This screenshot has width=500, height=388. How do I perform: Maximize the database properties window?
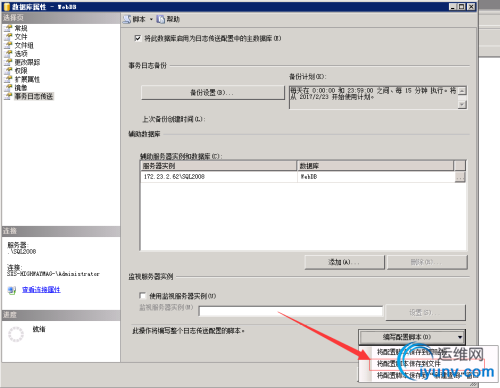pyautogui.click(x=462, y=6)
